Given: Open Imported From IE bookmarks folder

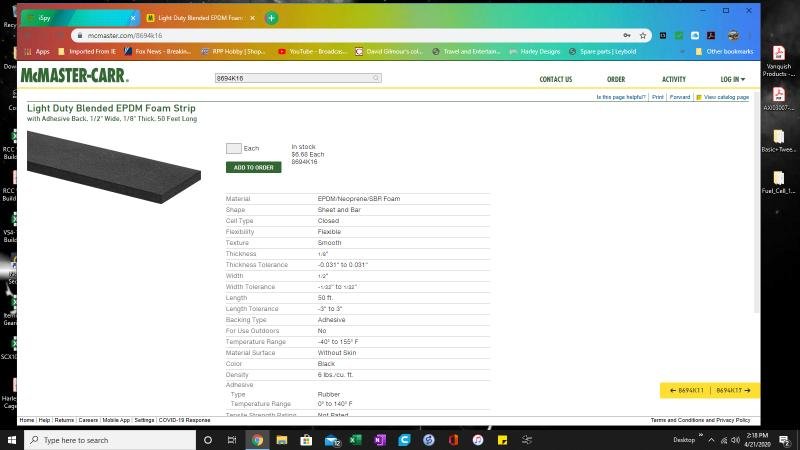Looking at the screenshot, I should coord(87,52).
